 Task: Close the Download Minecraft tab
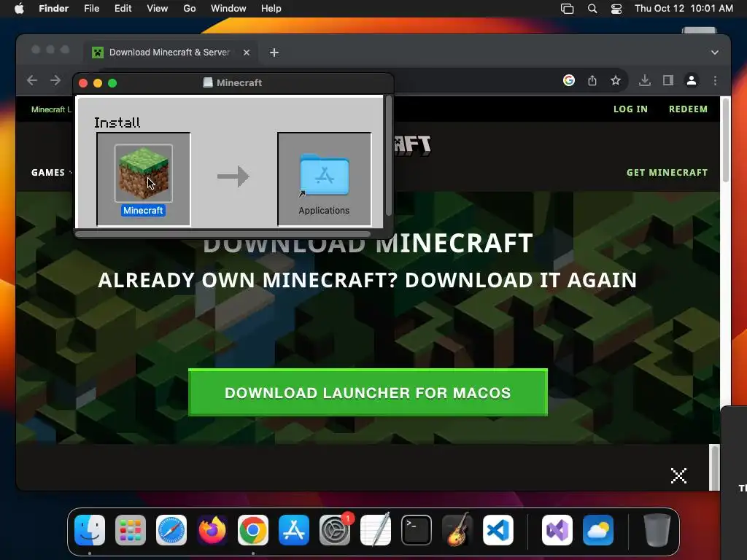pos(247,52)
